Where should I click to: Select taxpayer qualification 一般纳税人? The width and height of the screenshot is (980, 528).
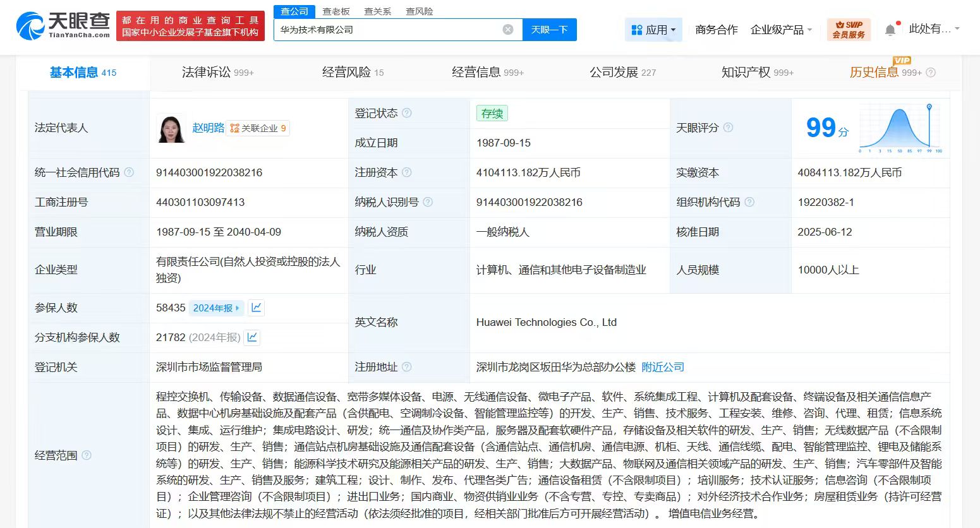point(503,232)
